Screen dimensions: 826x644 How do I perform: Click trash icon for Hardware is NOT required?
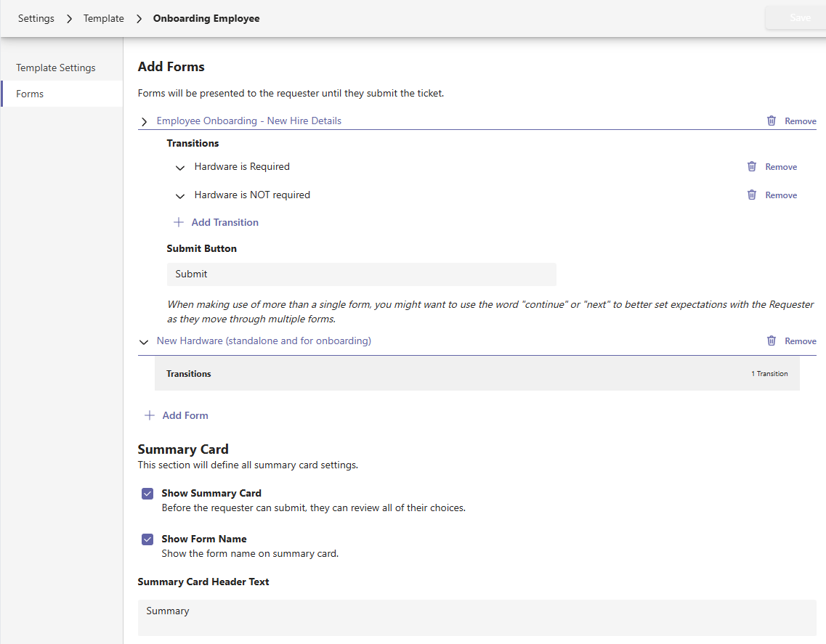(752, 195)
